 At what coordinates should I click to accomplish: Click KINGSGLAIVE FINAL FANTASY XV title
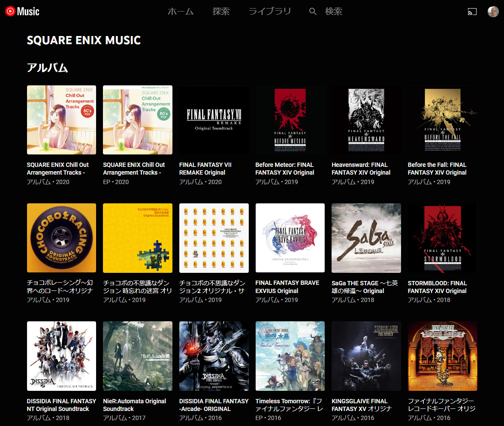click(362, 405)
